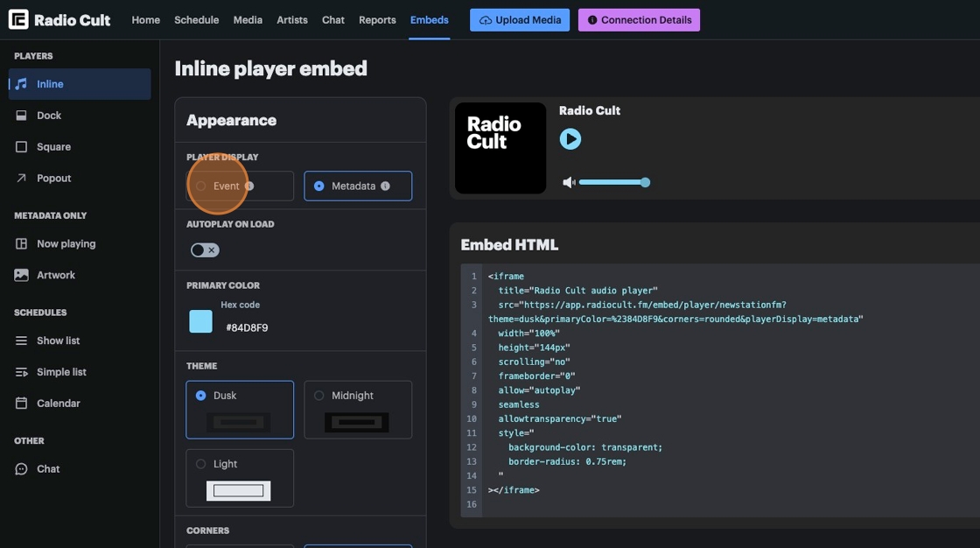Viewport: 980px width, 548px height.
Task: Click the Radio Cult logo icon
Action: pos(18,19)
